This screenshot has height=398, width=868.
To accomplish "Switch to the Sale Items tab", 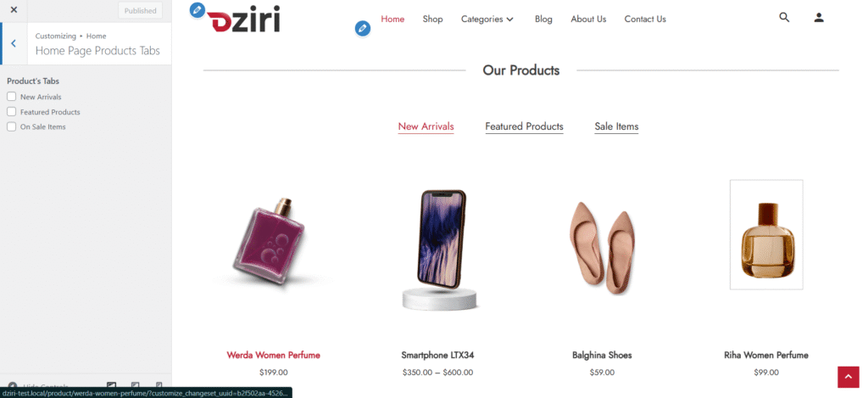I will point(616,126).
